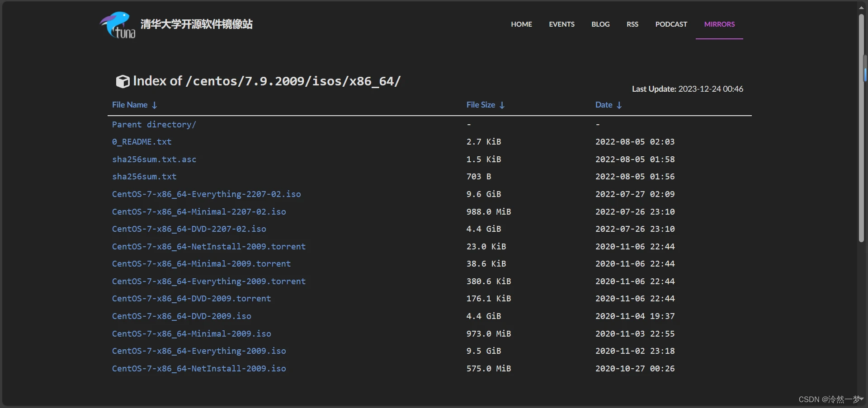Click the 2.7 KiB file size
Image resolution: width=868 pixels, height=408 pixels.
484,142
